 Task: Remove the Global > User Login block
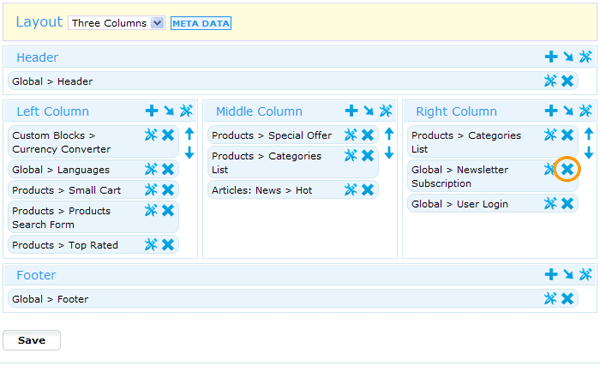click(x=567, y=203)
